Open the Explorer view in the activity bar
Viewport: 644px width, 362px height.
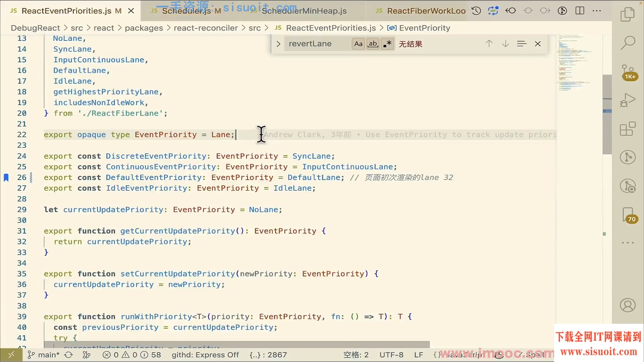[628, 14]
